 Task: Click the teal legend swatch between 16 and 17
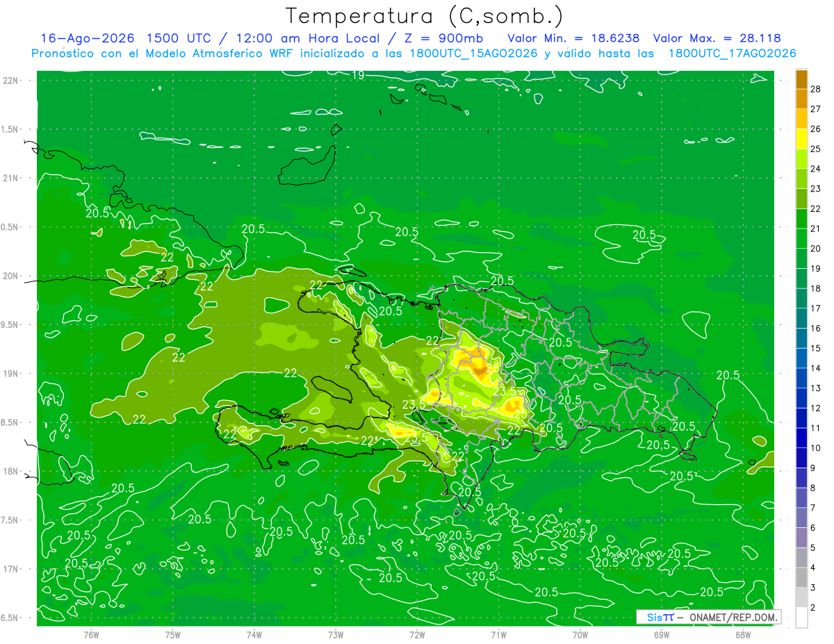pyautogui.click(x=801, y=318)
